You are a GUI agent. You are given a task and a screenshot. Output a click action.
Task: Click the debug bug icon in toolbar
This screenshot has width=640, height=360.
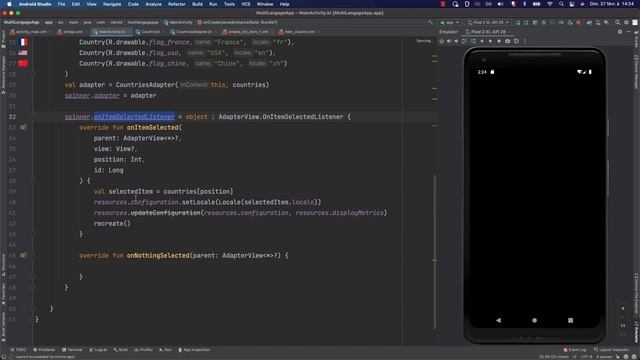pos(544,22)
